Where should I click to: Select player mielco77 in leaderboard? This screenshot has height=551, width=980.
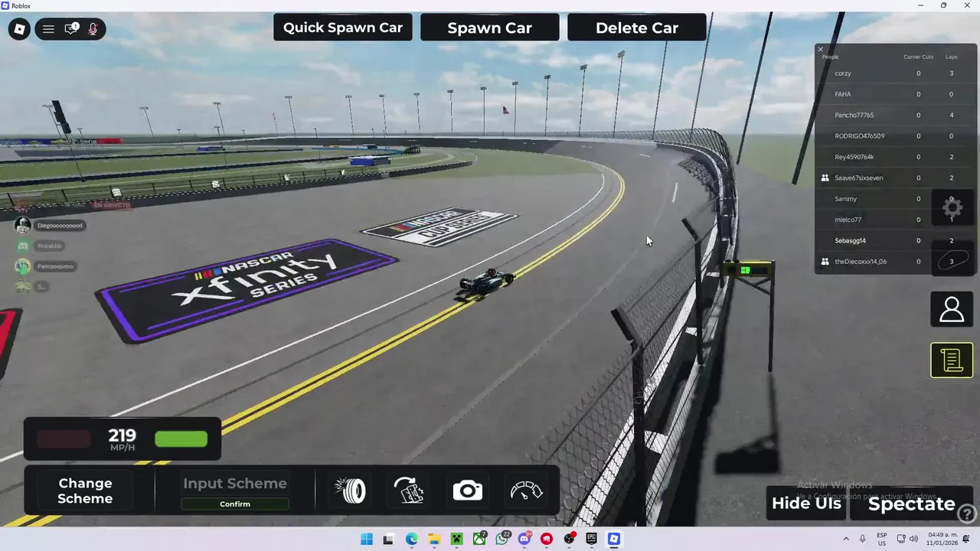(848, 220)
